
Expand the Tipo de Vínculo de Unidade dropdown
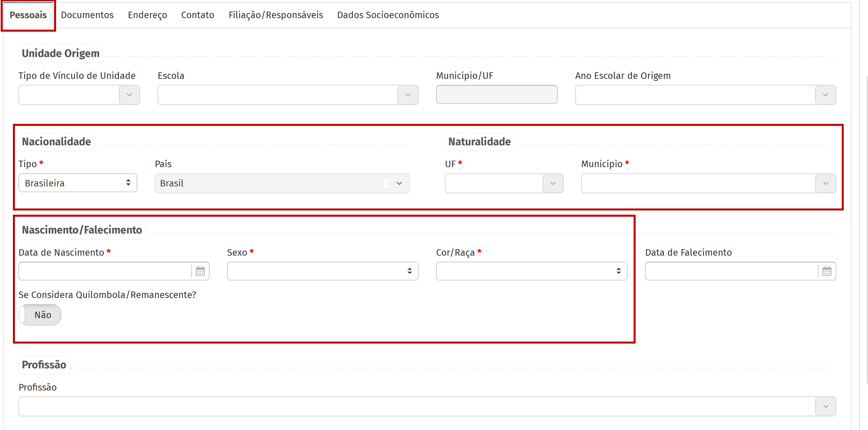[129, 95]
